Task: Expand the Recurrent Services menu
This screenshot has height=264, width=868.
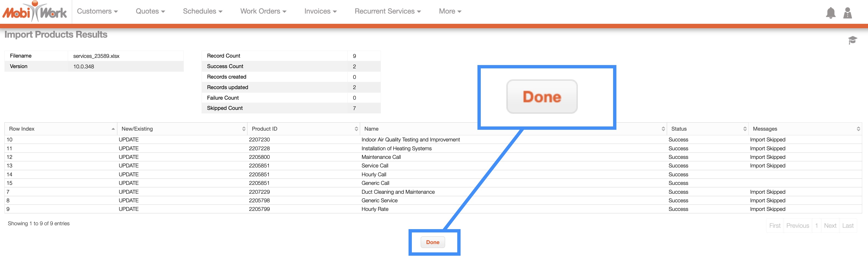Action: coord(387,11)
